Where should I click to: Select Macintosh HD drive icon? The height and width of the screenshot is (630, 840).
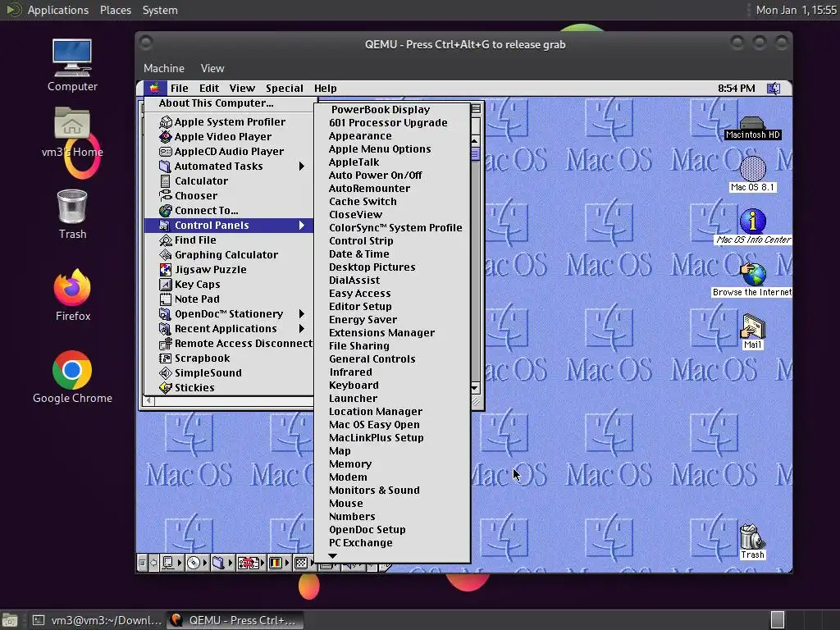pyautogui.click(x=752, y=128)
